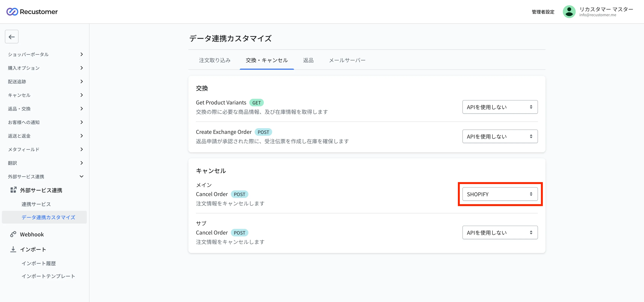
Task: Expand the 返送と返金 chevron
Action: click(x=82, y=136)
